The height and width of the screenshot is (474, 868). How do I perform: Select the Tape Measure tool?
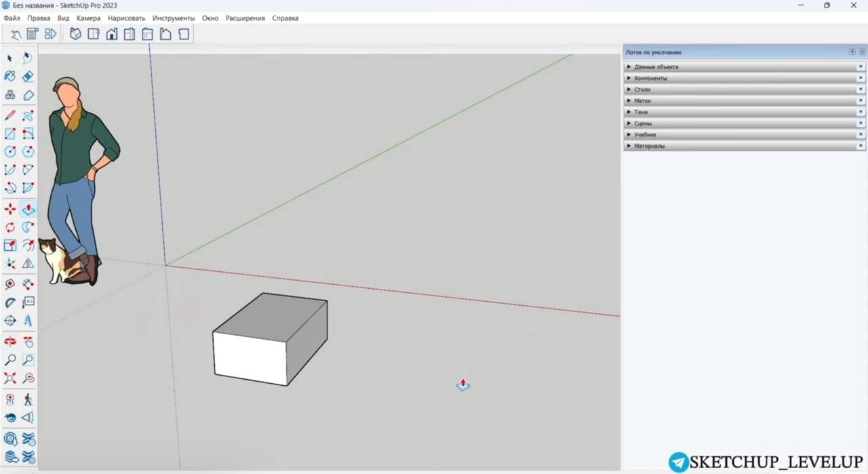(x=10, y=284)
